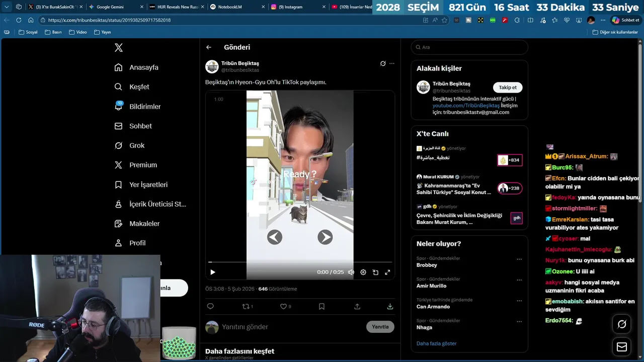The image size is (644, 362).
Task: Click Takip et follow button
Action: 508,87
